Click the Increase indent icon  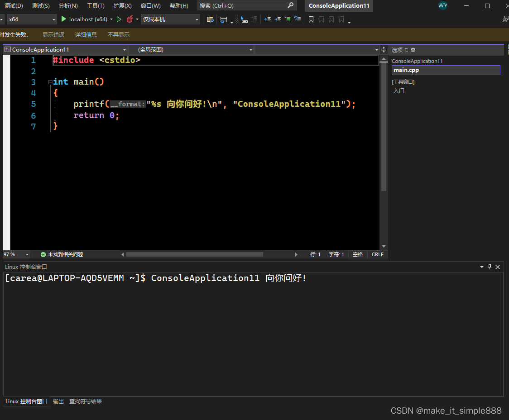[277, 19]
